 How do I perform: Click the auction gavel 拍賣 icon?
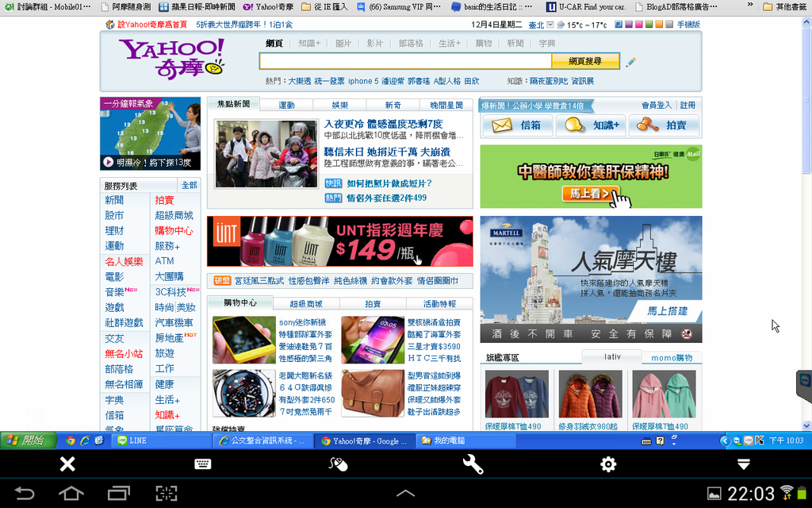647,125
